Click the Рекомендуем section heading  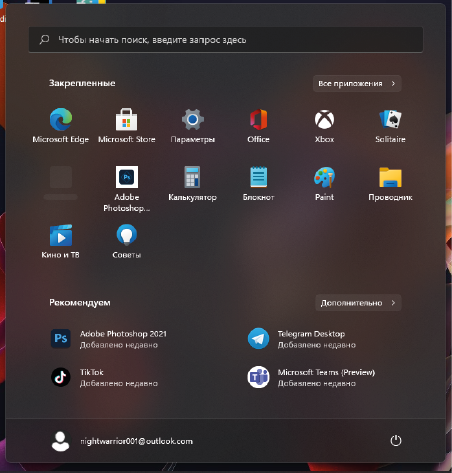[x=80, y=302]
